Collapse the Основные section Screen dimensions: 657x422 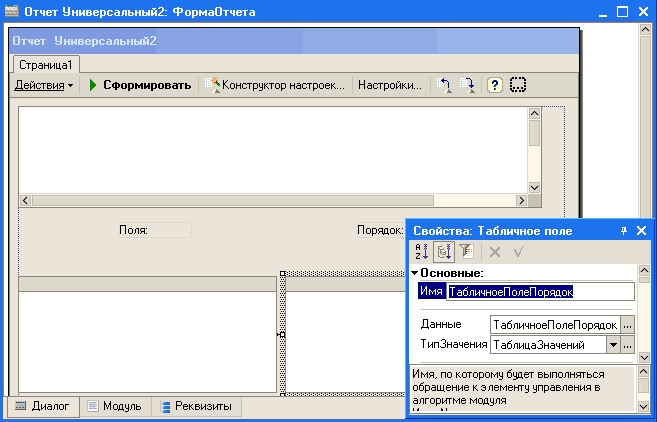(415, 273)
